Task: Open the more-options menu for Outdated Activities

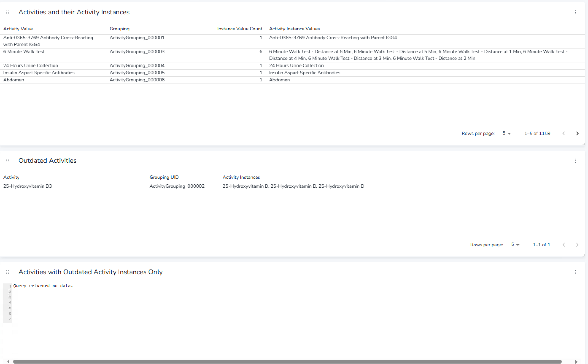Action: 576,161
